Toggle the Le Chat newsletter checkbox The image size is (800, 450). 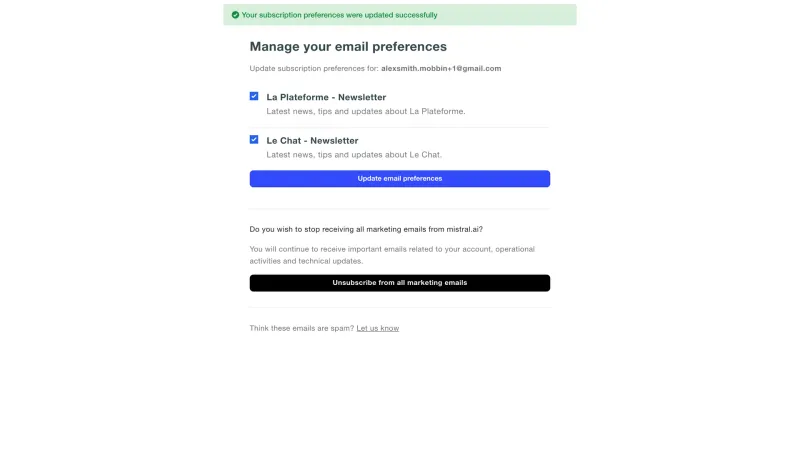click(x=254, y=139)
